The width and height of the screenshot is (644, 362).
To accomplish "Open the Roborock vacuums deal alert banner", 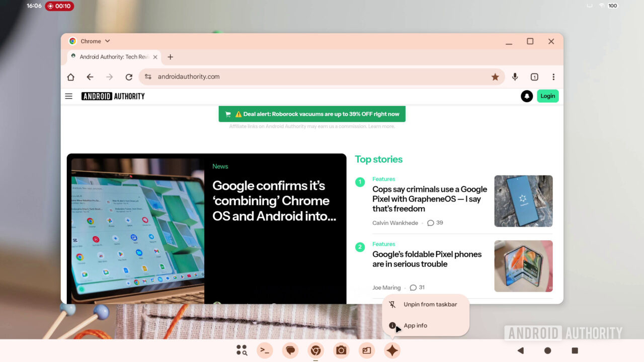I will click(312, 114).
